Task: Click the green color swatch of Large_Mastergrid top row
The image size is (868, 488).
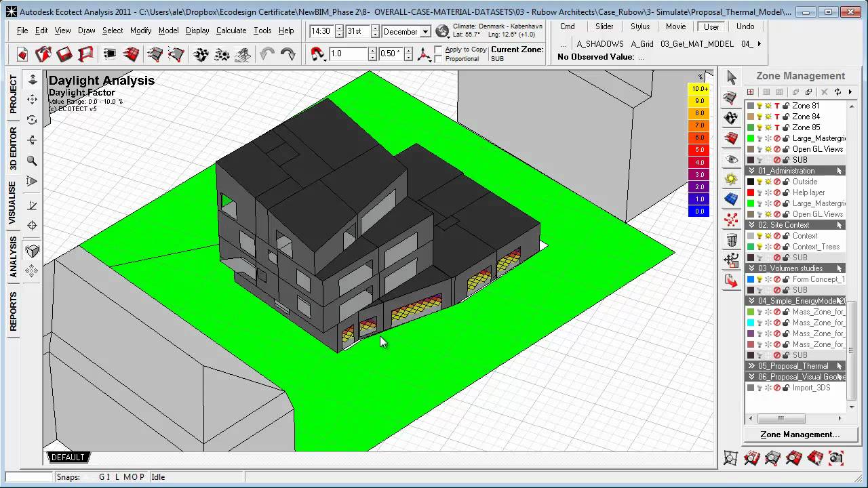Action: (x=750, y=138)
